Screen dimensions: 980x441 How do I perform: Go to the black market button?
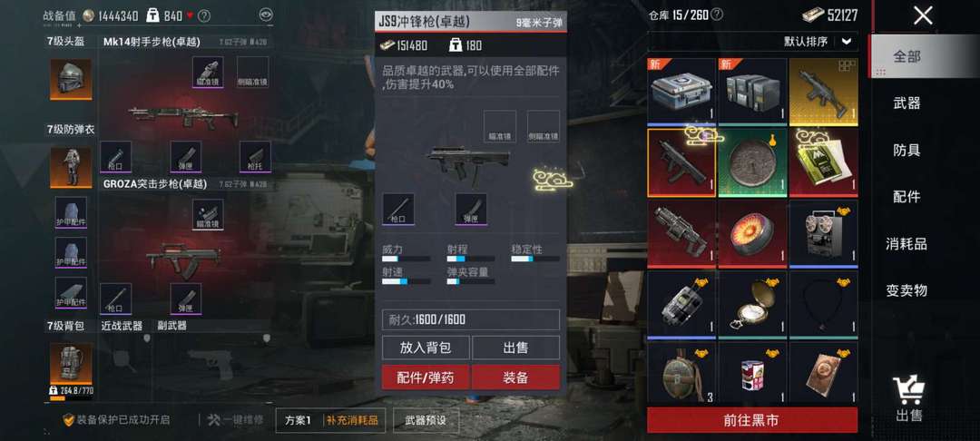[x=752, y=420]
